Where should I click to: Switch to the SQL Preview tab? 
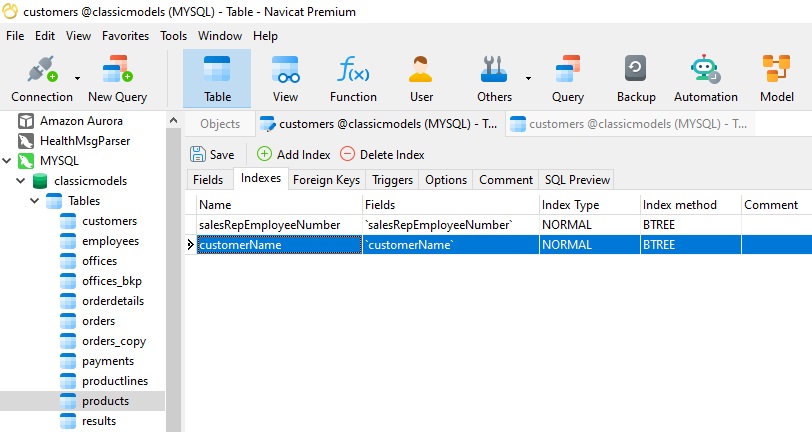tap(577, 180)
